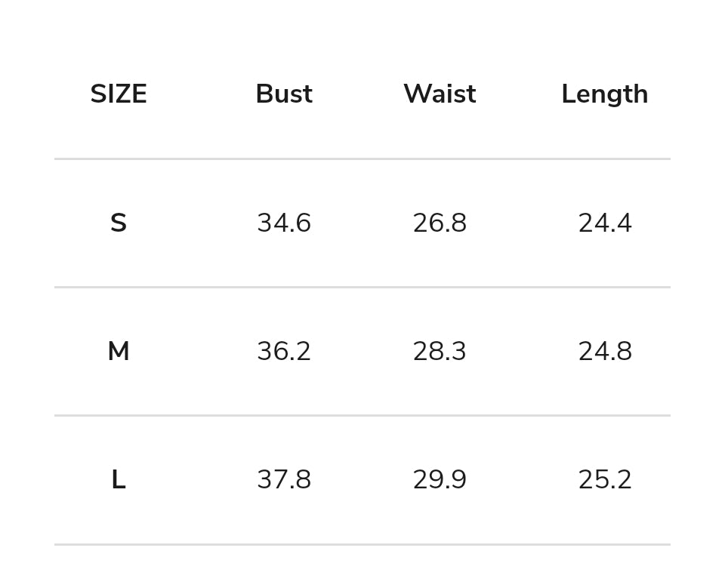Click the M bust value 36.2
Image resolution: width=725 pixels, height=588 pixels.
pos(284,352)
